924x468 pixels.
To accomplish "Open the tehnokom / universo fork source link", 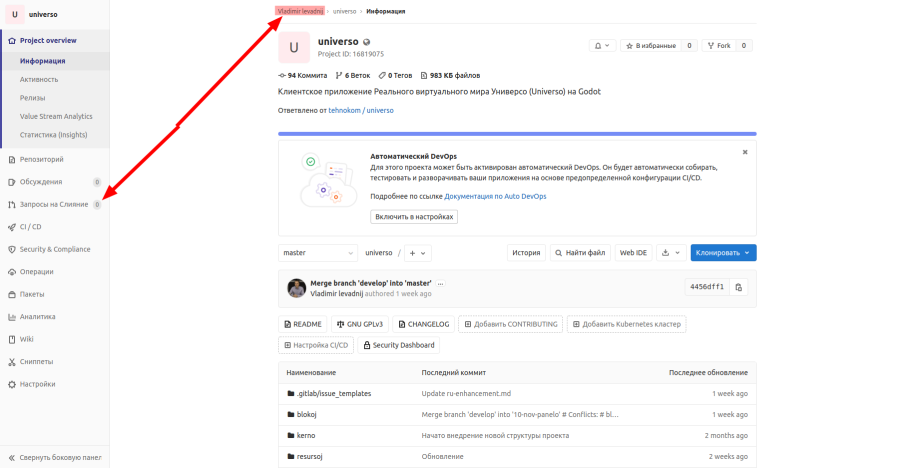I will [x=361, y=110].
